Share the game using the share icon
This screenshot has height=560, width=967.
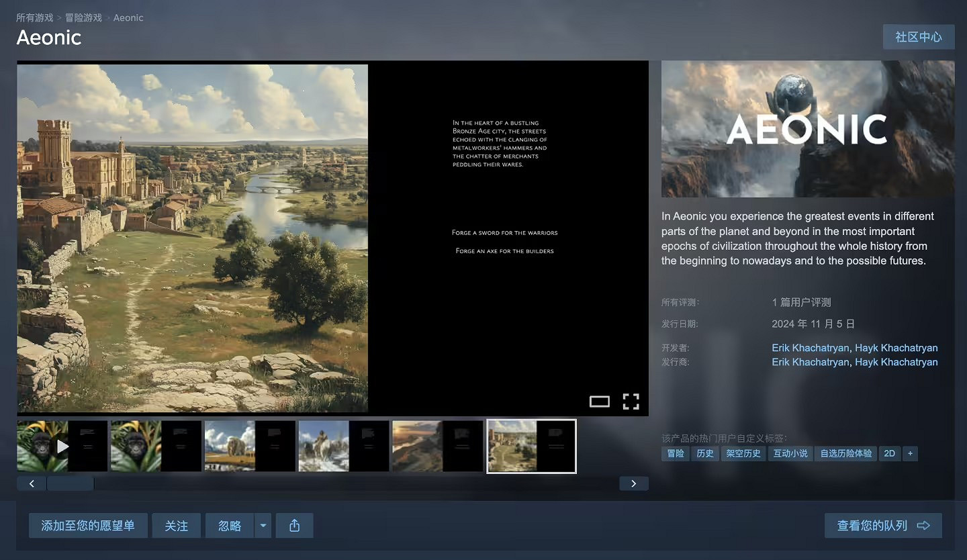point(294,525)
